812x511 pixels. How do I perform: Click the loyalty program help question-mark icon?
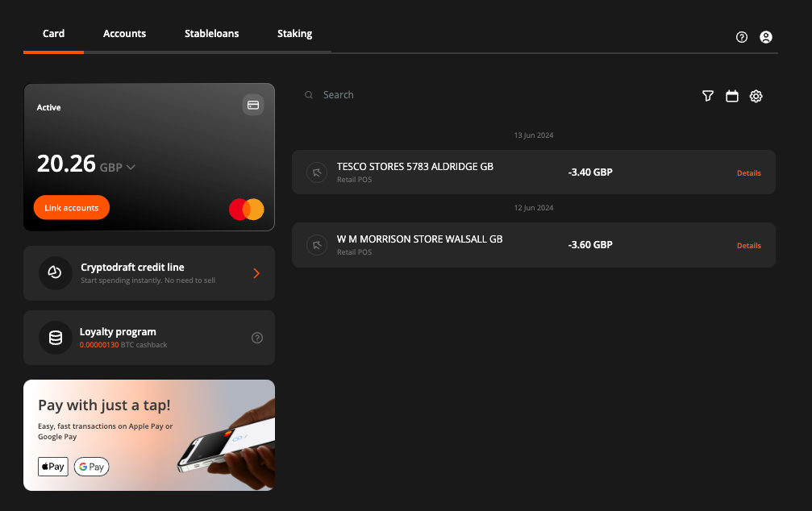tap(257, 338)
